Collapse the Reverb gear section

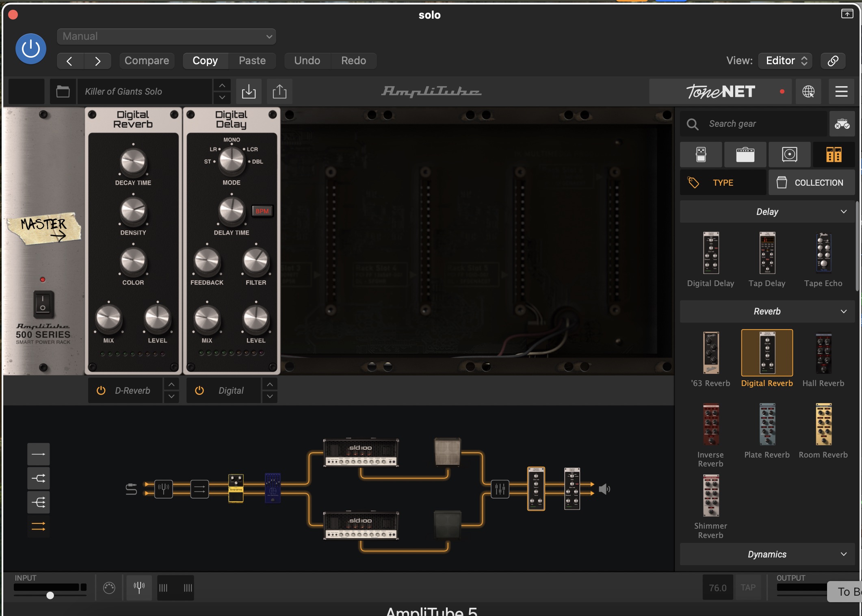pos(767,311)
